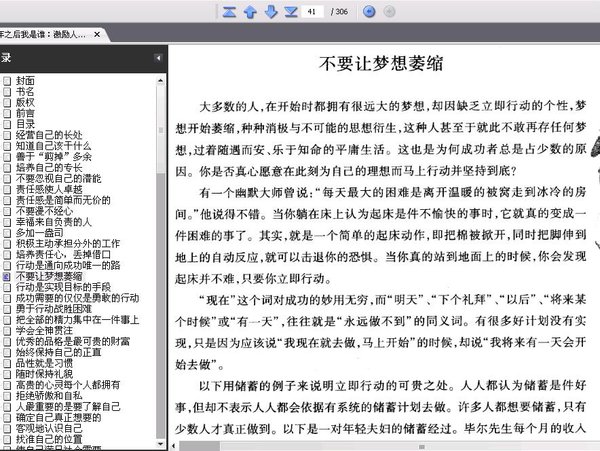The width and height of the screenshot is (600, 451).
Task: Go to chapter 行动是实现目标的手段
Action: (63, 287)
